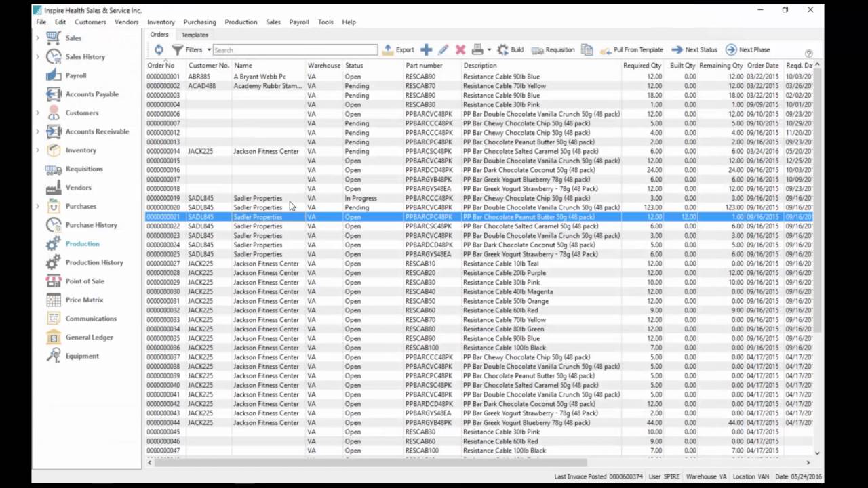868x488 pixels.
Task: Click 'Academy Rubbr Stam...' customer name cell
Action: pos(268,86)
